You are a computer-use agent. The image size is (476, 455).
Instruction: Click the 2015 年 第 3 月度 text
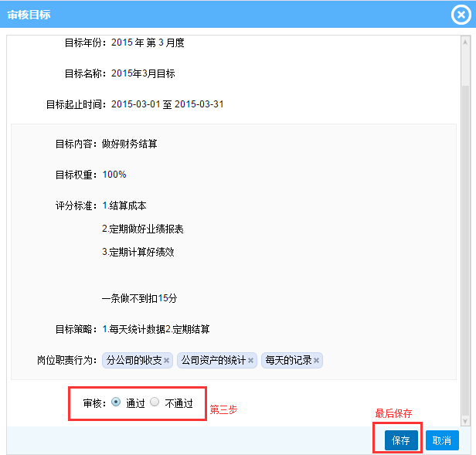tap(148, 42)
